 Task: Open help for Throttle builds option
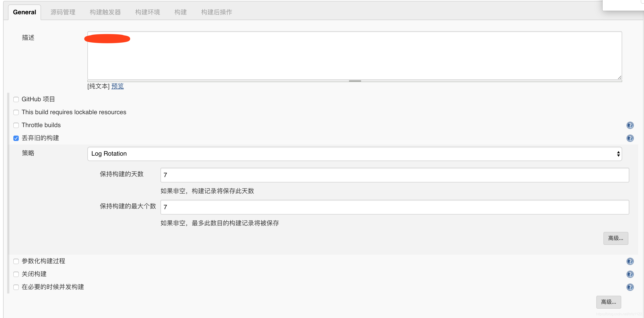click(x=630, y=125)
